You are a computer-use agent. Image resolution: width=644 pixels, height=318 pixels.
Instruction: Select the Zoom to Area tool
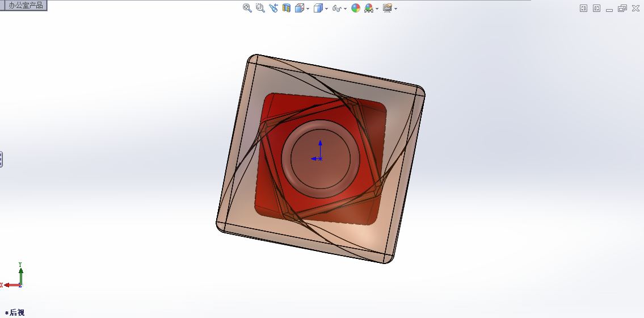pyautogui.click(x=260, y=8)
